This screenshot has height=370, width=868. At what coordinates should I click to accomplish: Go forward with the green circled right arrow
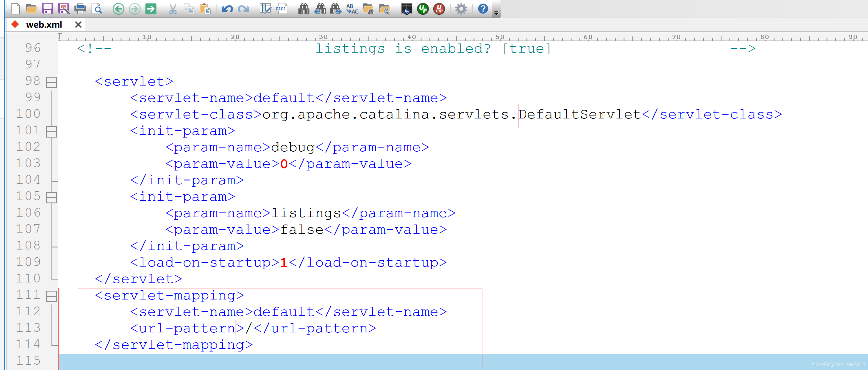coord(134,9)
